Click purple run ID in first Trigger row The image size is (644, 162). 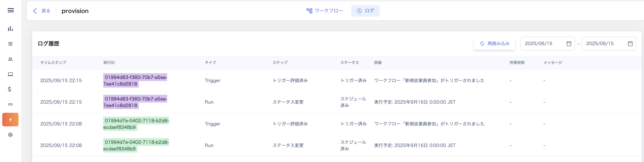click(x=135, y=80)
